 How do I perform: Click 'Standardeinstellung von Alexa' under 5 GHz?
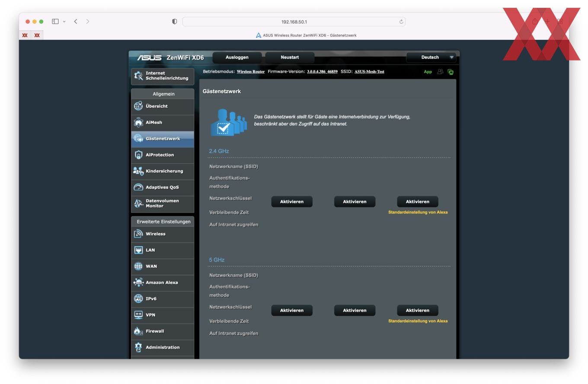(418, 321)
